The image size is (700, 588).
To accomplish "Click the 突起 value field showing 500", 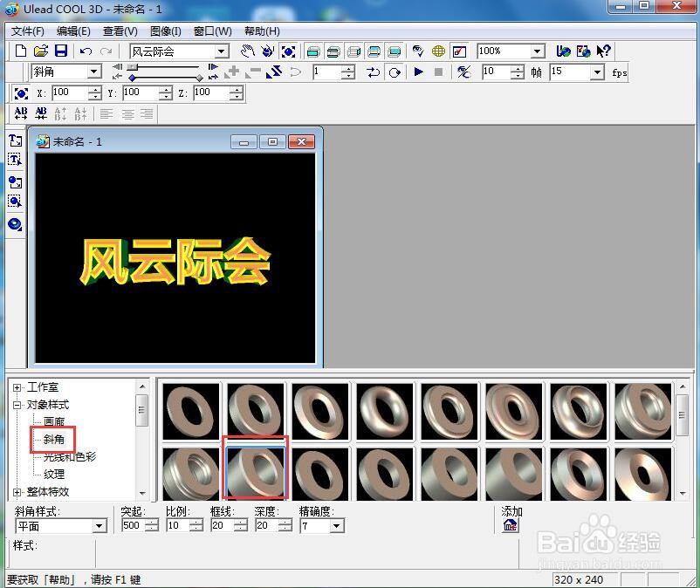I will [x=133, y=525].
